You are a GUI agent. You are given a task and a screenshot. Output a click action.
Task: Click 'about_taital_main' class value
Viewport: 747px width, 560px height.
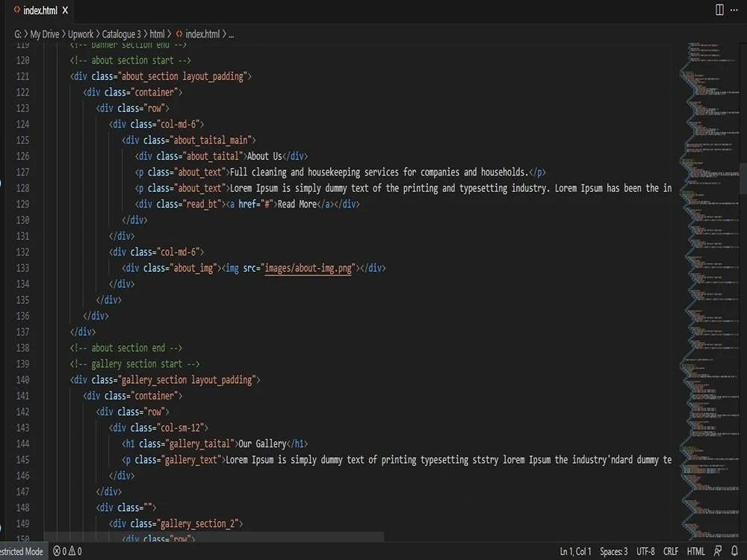(x=211, y=140)
